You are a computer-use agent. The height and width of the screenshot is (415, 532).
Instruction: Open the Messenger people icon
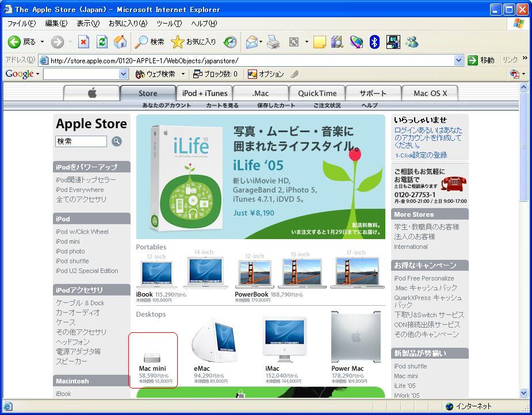[412, 42]
